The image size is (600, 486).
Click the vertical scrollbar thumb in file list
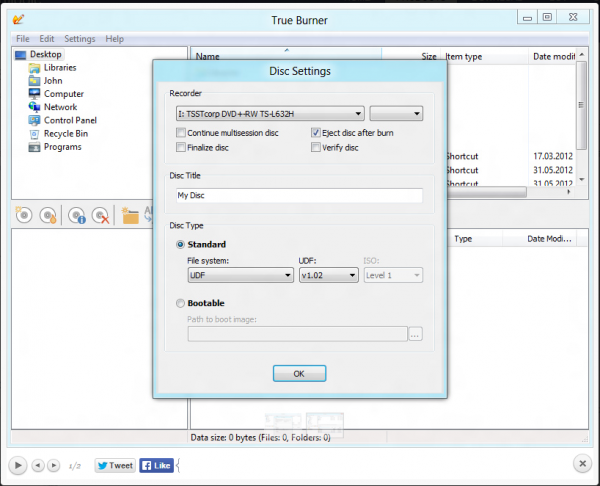tap(581, 105)
